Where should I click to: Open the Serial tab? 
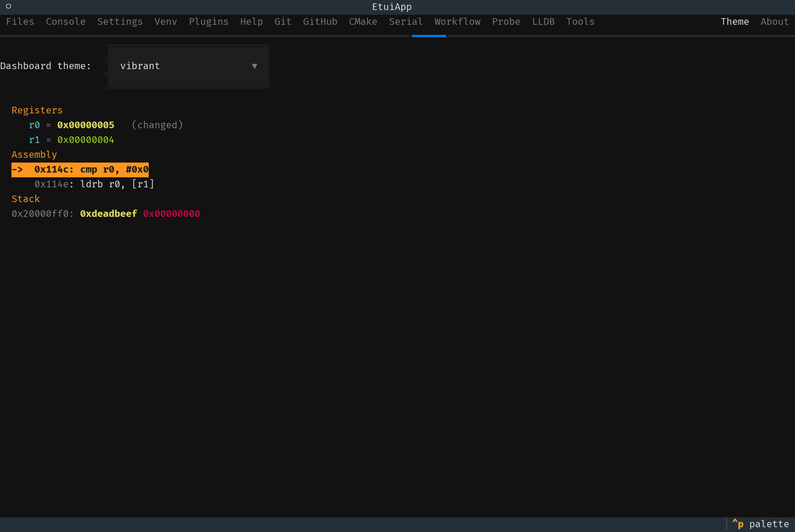click(406, 21)
